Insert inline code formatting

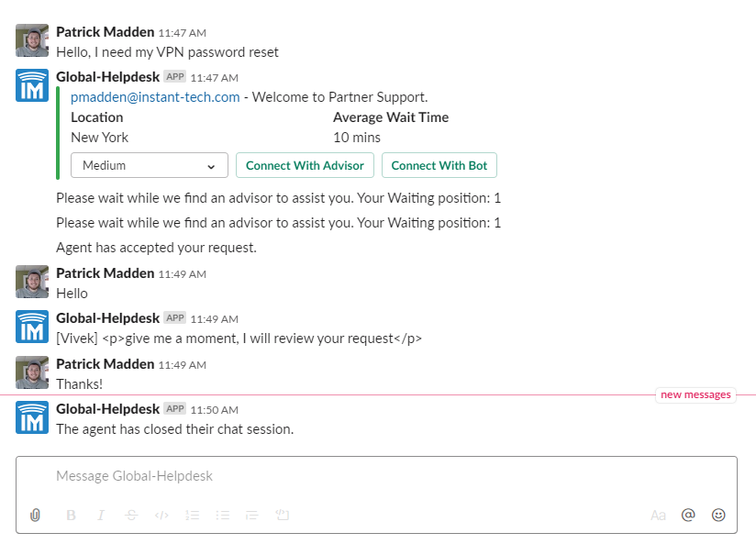[161, 515]
